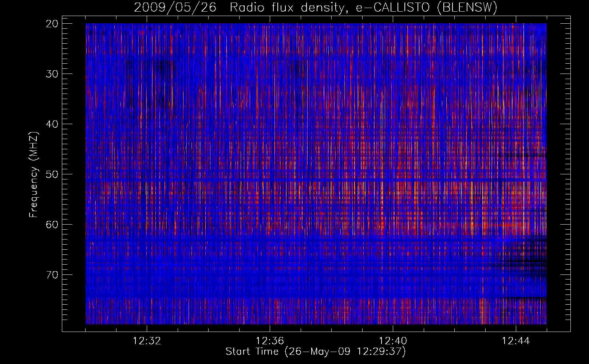Screen dimensions: 589x364
Task: Click the frequency tick label 70
Action: pyautogui.click(x=52, y=275)
